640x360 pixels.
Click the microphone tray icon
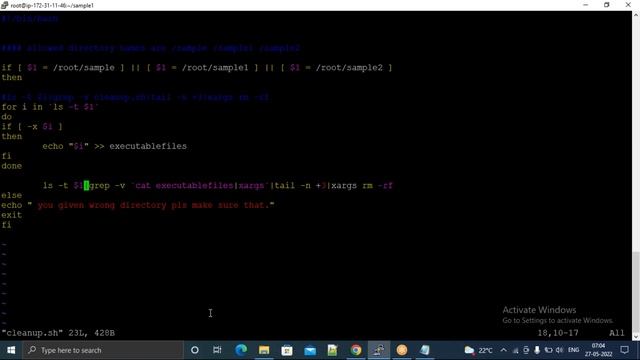click(537, 350)
